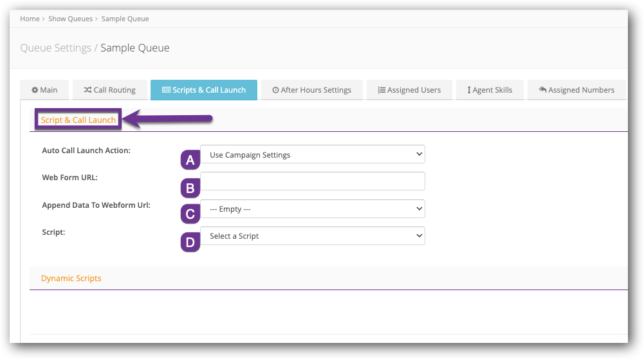The image size is (644, 359).
Task: Open the Auto Call Launch Action dropdown
Action: pyautogui.click(x=313, y=154)
